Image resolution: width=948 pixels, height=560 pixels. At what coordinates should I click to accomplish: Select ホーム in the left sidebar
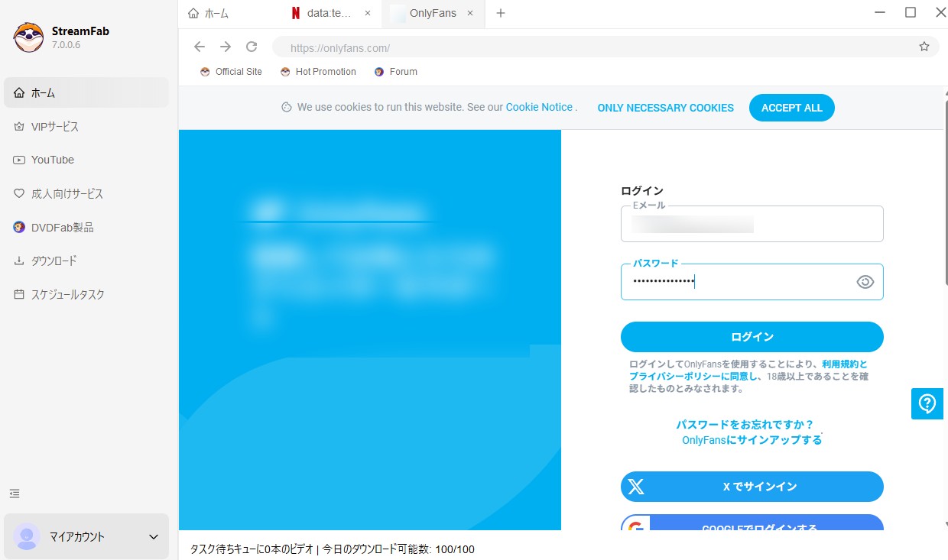pos(44,92)
